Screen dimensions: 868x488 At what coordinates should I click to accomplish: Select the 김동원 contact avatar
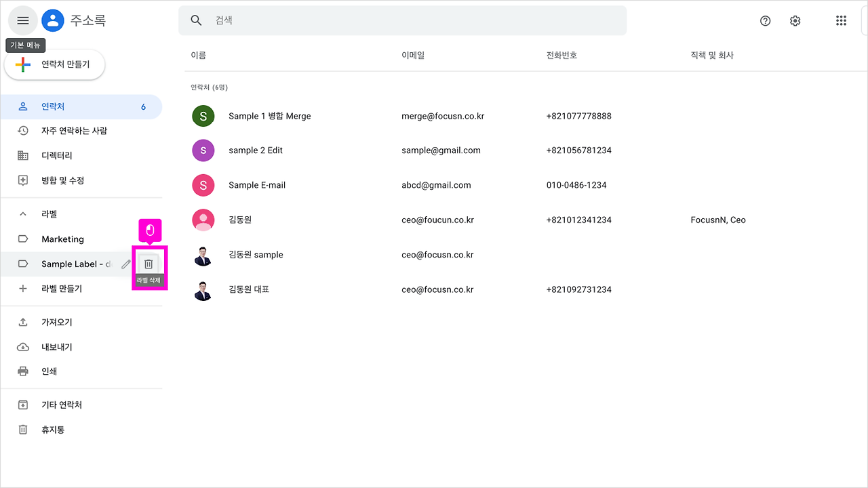[203, 220]
